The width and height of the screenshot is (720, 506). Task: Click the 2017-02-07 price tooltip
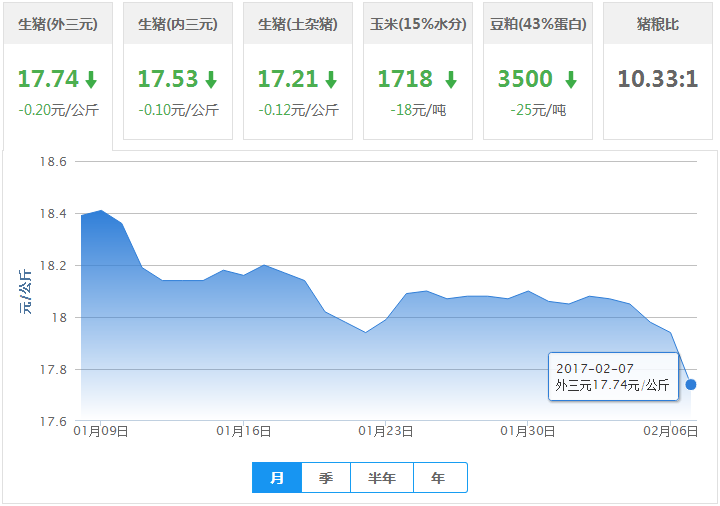point(613,377)
